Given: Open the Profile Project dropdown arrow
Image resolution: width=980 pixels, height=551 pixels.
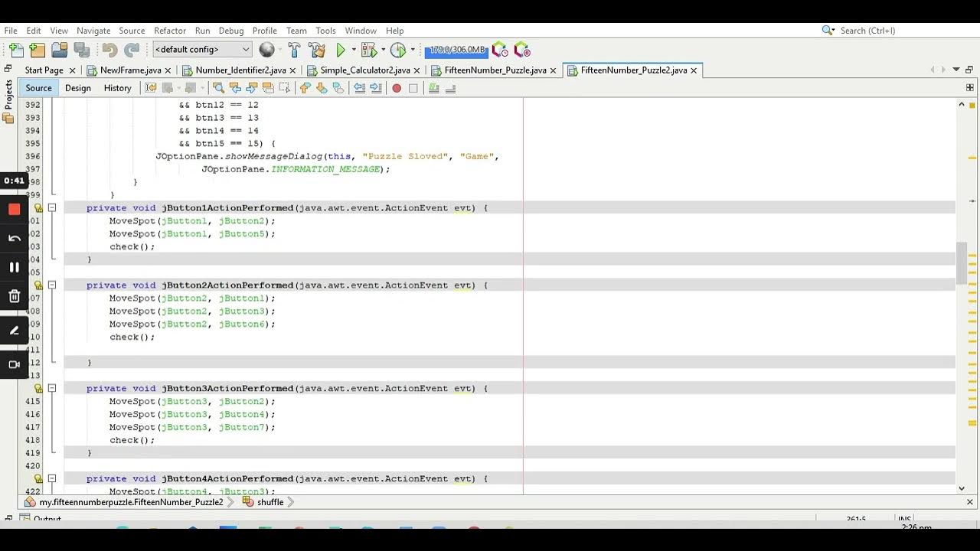Looking at the screenshot, I should [413, 50].
